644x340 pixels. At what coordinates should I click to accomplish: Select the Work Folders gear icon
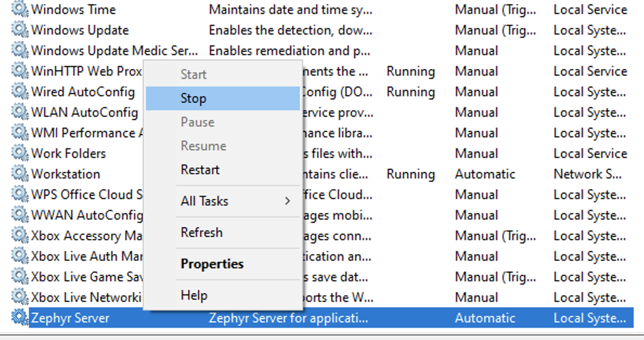(x=20, y=153)
